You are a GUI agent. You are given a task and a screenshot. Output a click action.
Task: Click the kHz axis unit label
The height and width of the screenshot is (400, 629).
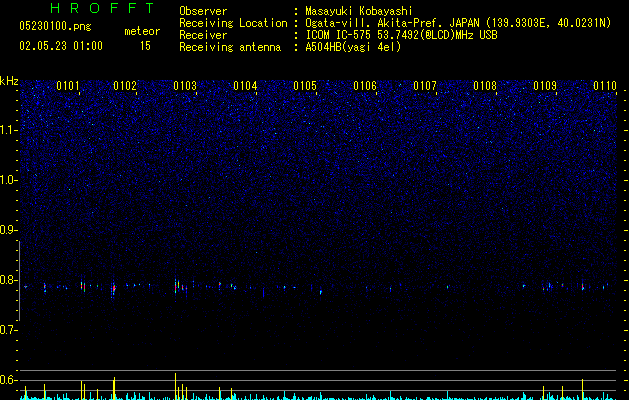[9, 81]
